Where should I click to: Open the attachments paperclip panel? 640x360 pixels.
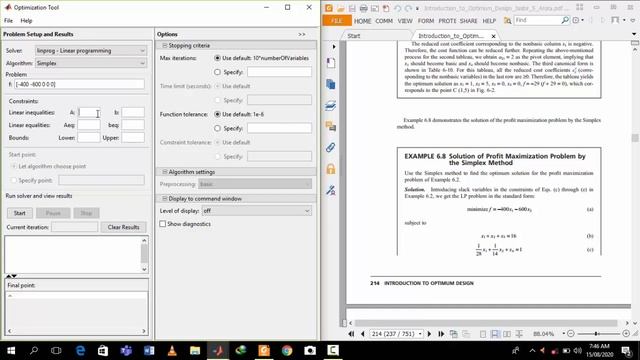coord(331,148)
